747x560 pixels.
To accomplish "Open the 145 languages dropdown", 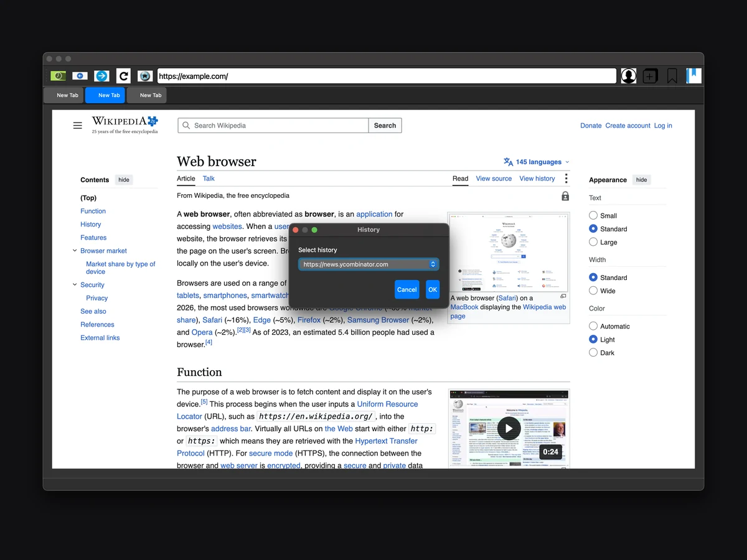I will (x=537, y=162).
